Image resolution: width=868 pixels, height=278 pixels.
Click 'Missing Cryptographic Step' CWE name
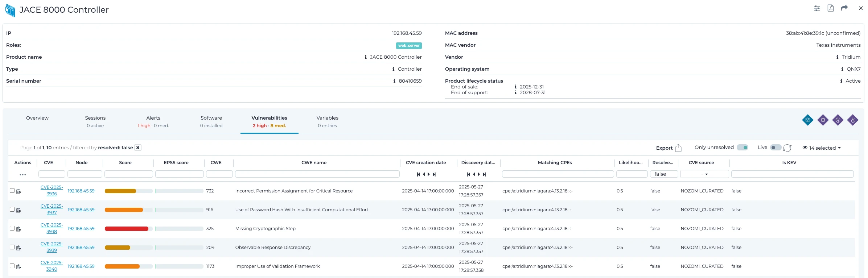[x=266, y=229]
